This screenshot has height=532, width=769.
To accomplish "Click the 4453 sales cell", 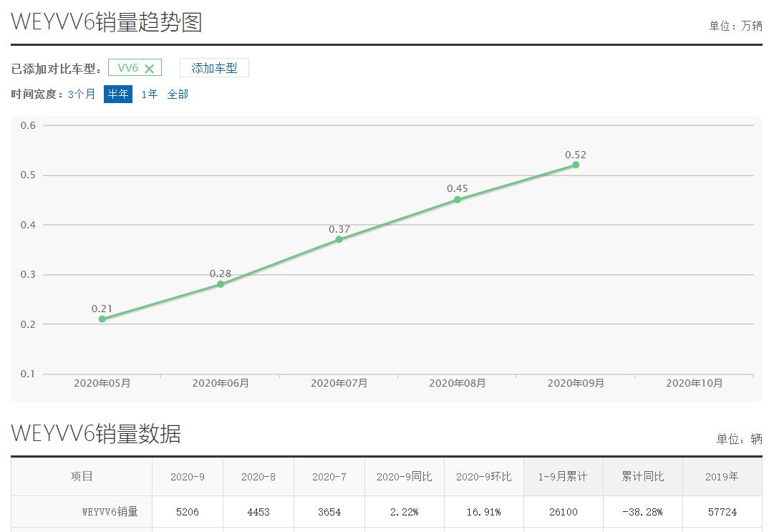I will pos(258,512).
